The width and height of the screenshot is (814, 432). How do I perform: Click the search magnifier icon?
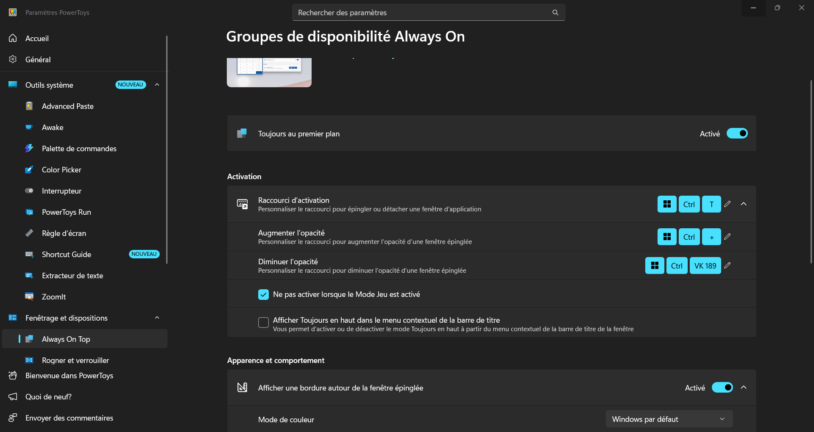click(555, 12)
